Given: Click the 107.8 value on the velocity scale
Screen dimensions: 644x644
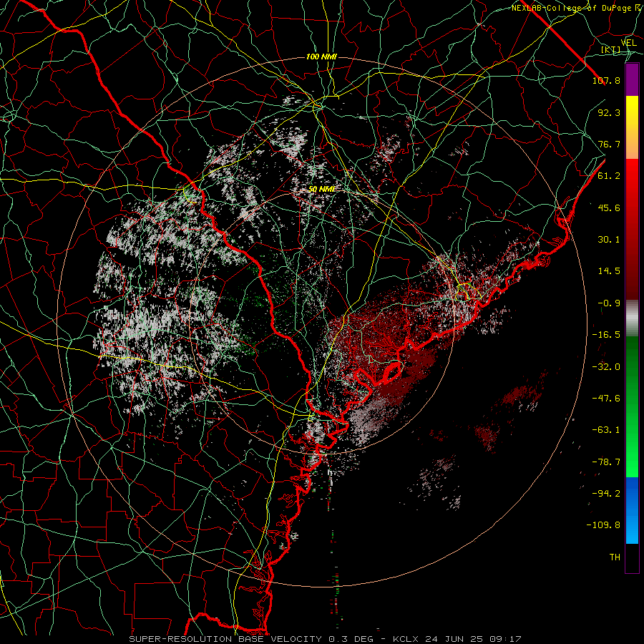Looking at the screenshot, I should point(606,80).
